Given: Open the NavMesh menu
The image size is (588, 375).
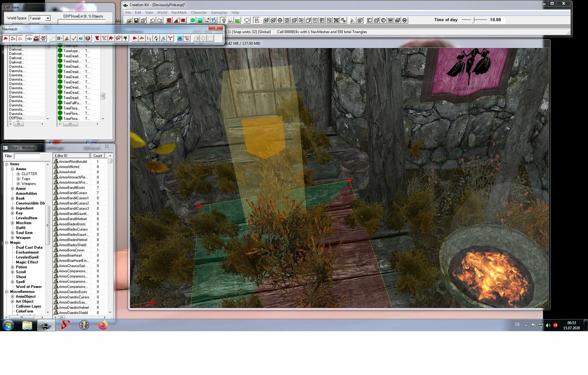Looking at the screenshot, I should (x=179, y=12).
